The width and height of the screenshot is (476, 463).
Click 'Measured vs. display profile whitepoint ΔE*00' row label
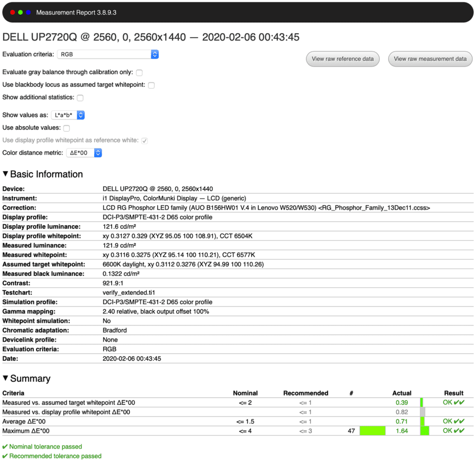[x=66, y=412]
